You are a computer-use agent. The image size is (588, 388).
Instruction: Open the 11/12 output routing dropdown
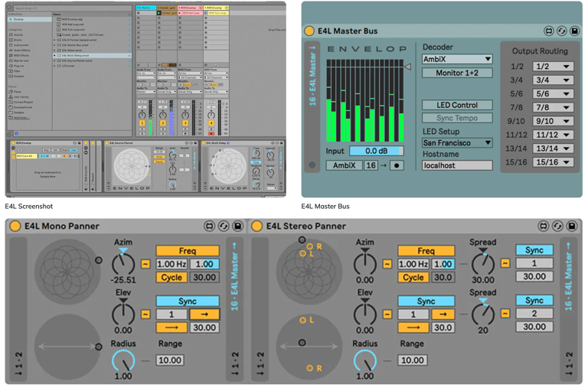[553, 135]
